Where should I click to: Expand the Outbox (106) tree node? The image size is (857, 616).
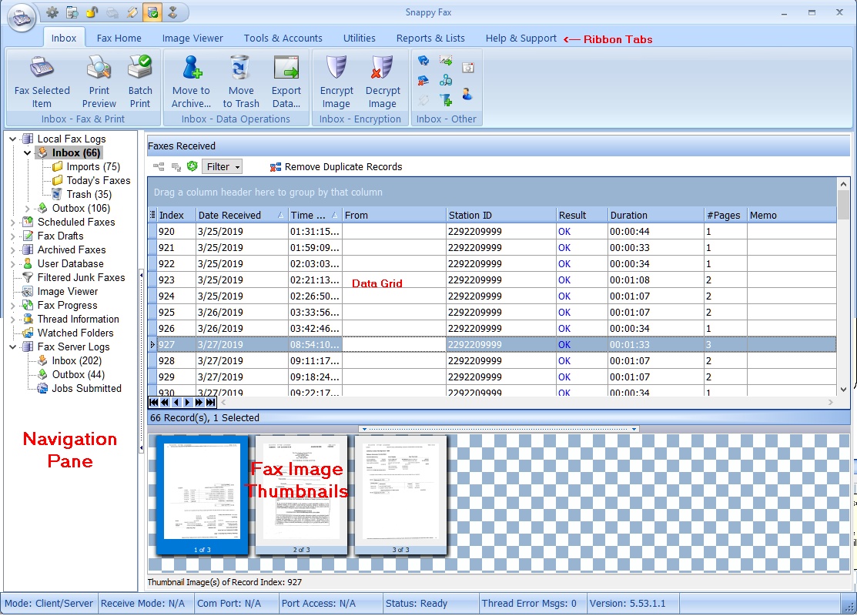click(28, 209)
